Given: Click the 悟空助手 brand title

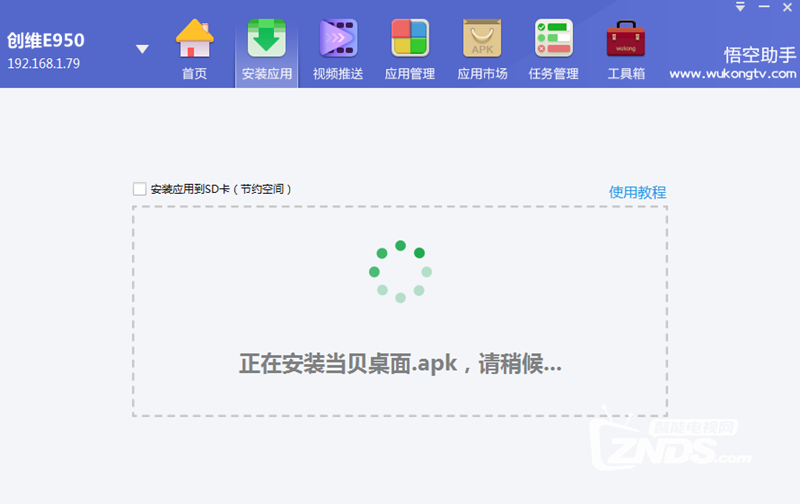Looking at the screenshot, I should click(x=759, y=55).
